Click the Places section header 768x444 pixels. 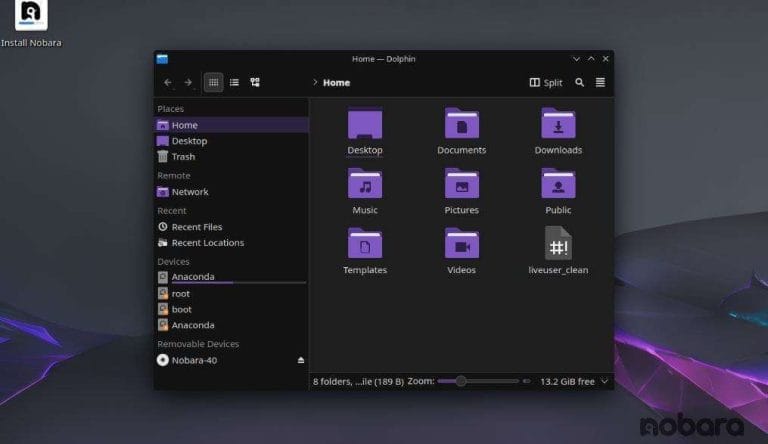pos(170,109)
